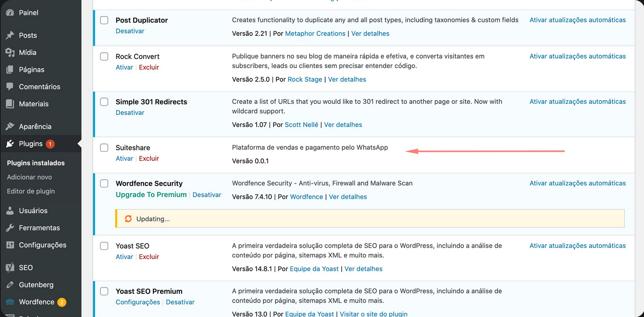Click the Painel dashboard icon in sidebar

point(10,13)
